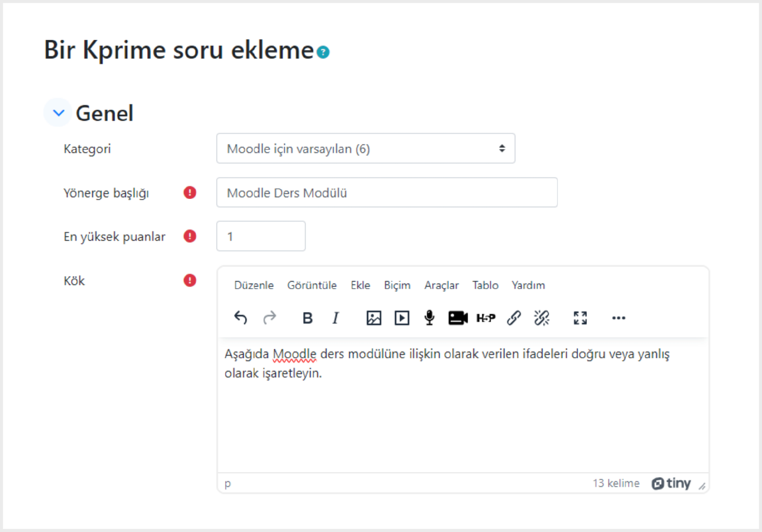
Task: Click required icon next to Kök
Action: [190, 280]
